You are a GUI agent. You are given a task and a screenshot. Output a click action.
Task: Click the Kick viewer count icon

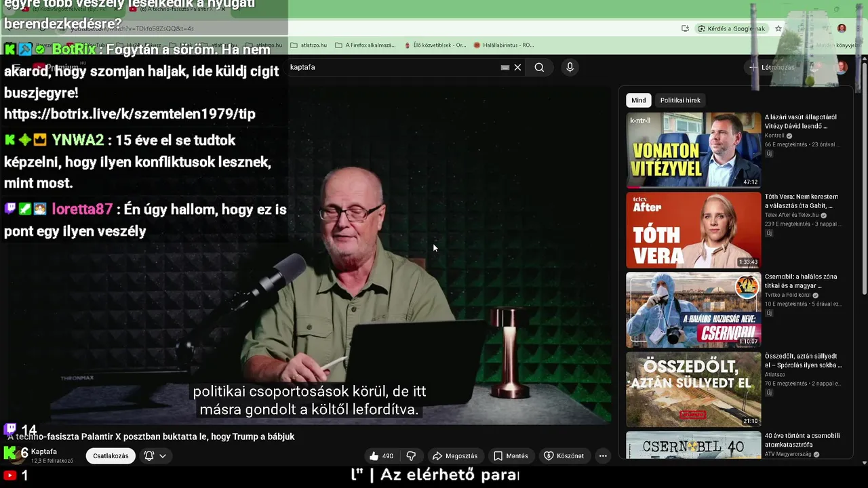pos(10,453)
